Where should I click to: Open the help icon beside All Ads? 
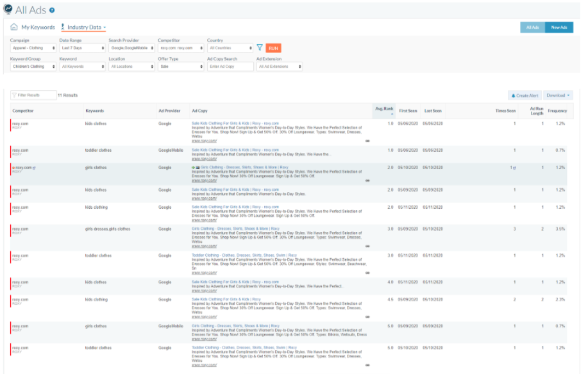point(52,10)
